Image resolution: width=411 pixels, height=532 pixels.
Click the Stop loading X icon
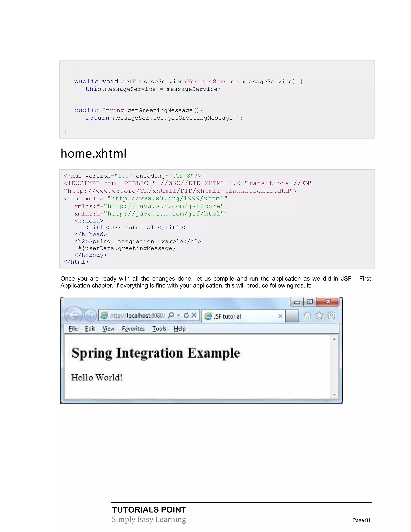tap(194, 315)
